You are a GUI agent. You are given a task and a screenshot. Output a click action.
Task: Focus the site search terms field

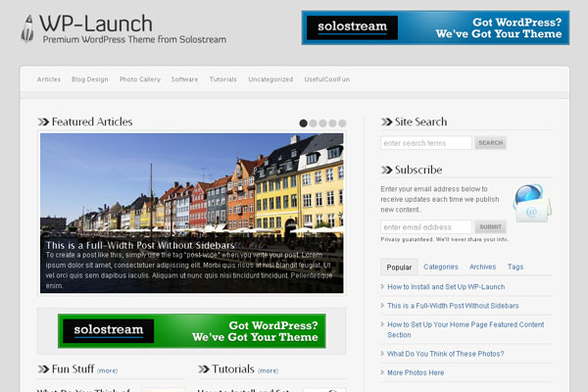click(426, 143)
